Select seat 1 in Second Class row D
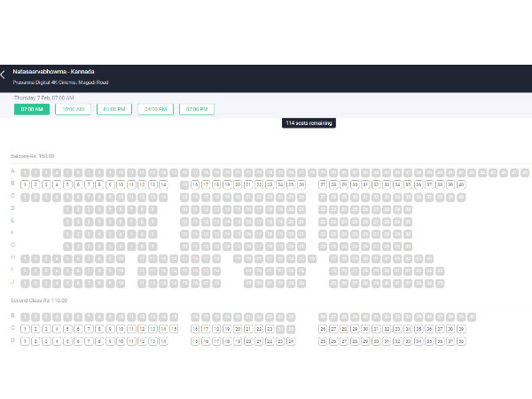This screenshot has width=532, height=399. [x=25, y=340]
